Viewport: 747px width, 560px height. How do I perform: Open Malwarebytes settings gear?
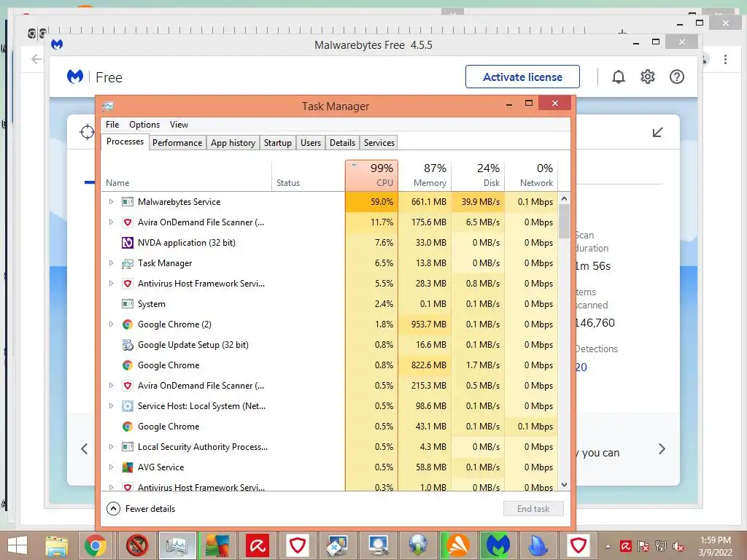click(648, 77)
